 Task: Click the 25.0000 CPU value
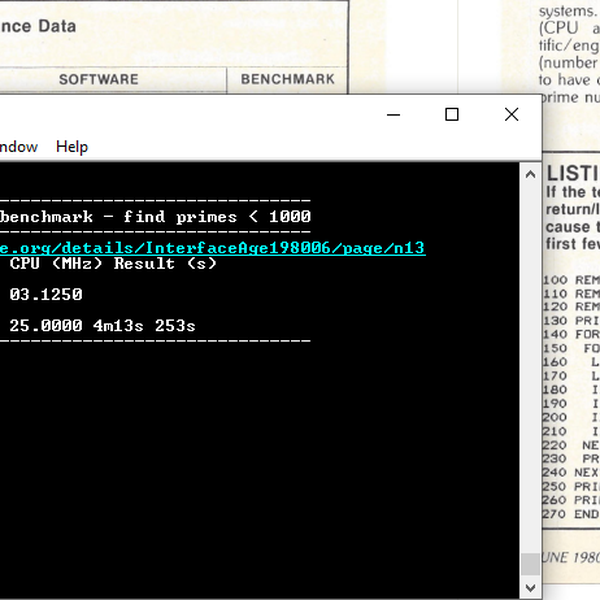click(46, 326)
